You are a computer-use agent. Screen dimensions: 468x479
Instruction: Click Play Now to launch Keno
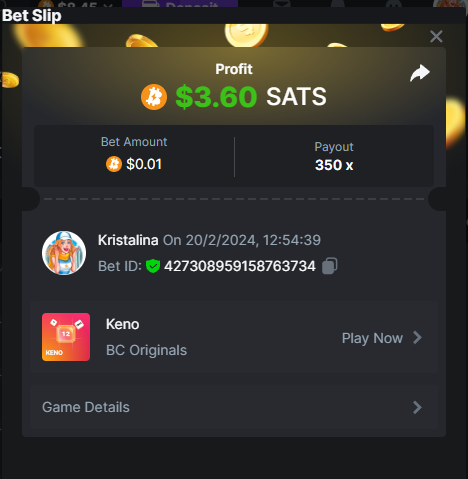click(372, 338)
